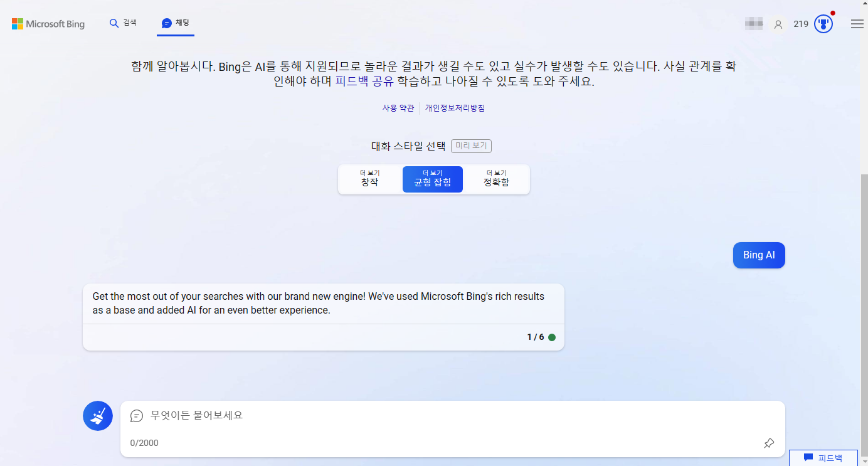Open the Rewards trophy badge icon
The image size is (868, 466).
click(823, 24)
